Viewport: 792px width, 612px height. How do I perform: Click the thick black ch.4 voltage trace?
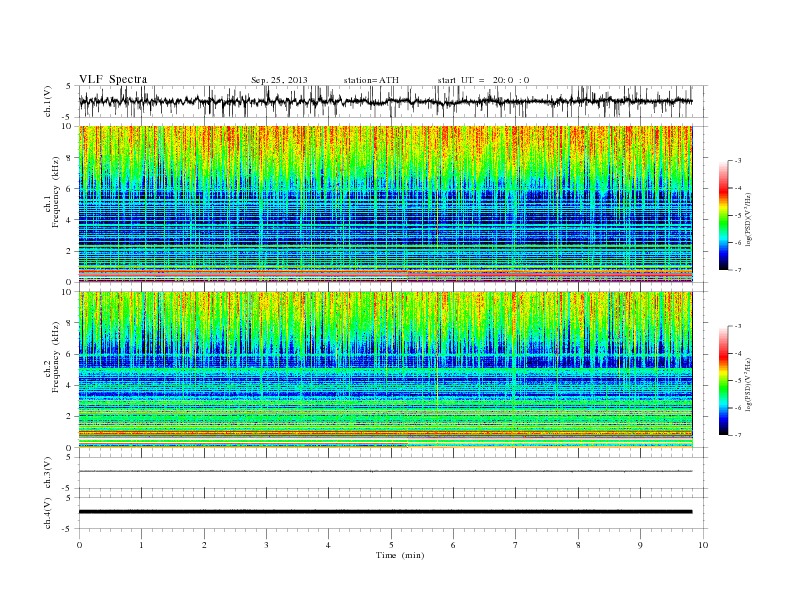click(385, 512)
